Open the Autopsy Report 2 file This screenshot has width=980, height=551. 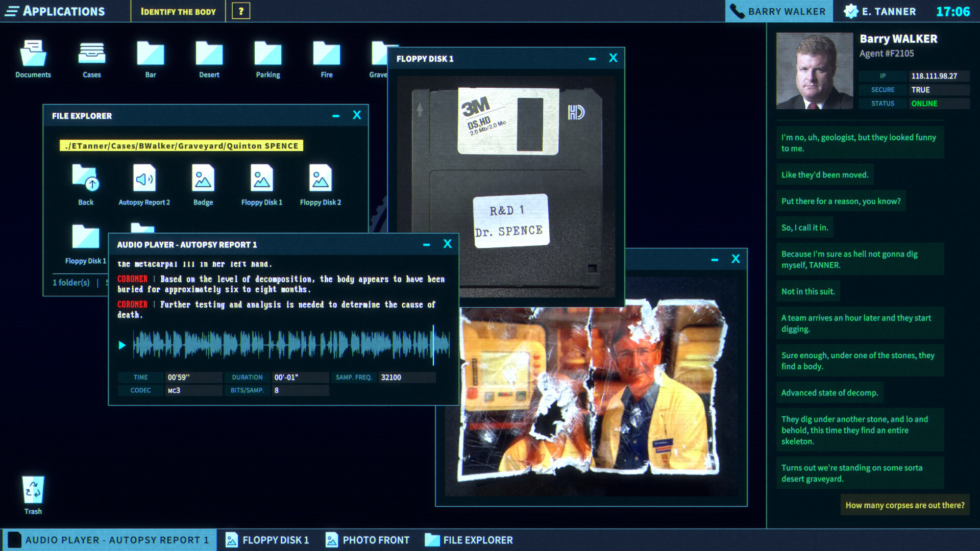point(144,181)
